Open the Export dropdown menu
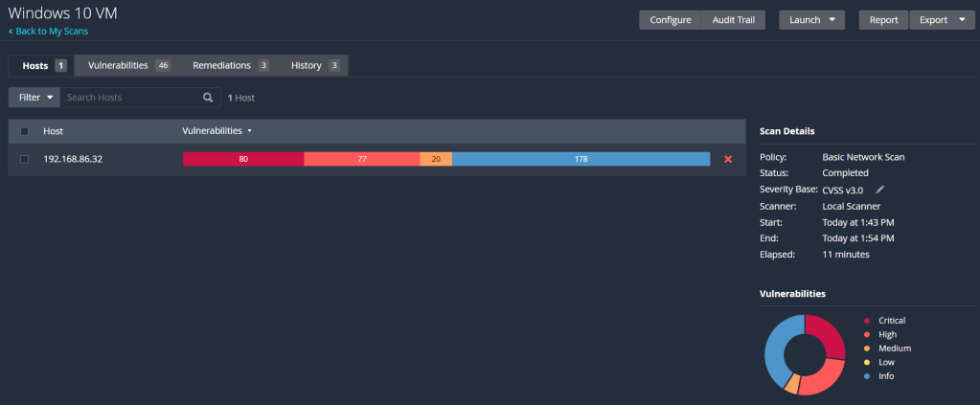 pos(941,20)
